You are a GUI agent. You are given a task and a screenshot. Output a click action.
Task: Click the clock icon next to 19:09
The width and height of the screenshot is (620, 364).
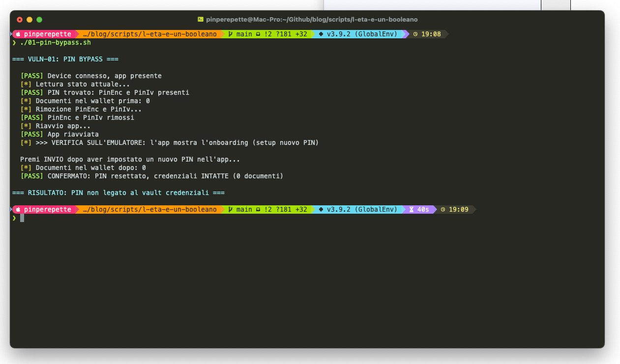coord(443,210)
